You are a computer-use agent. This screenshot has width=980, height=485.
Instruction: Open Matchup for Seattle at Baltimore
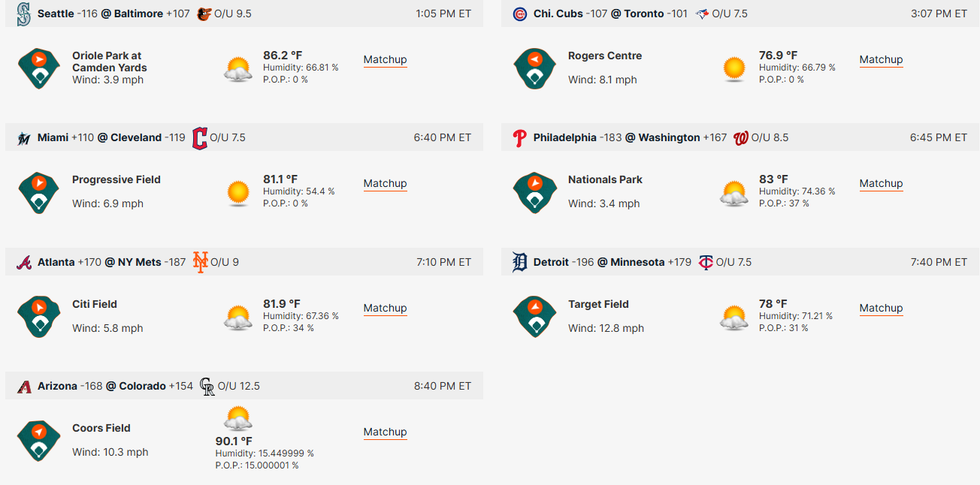385,59
